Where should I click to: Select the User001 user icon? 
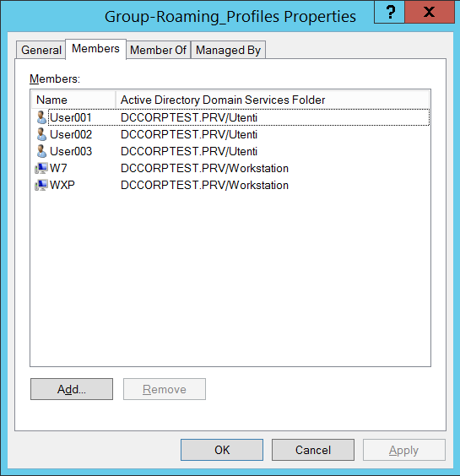[x=41, y=117]
